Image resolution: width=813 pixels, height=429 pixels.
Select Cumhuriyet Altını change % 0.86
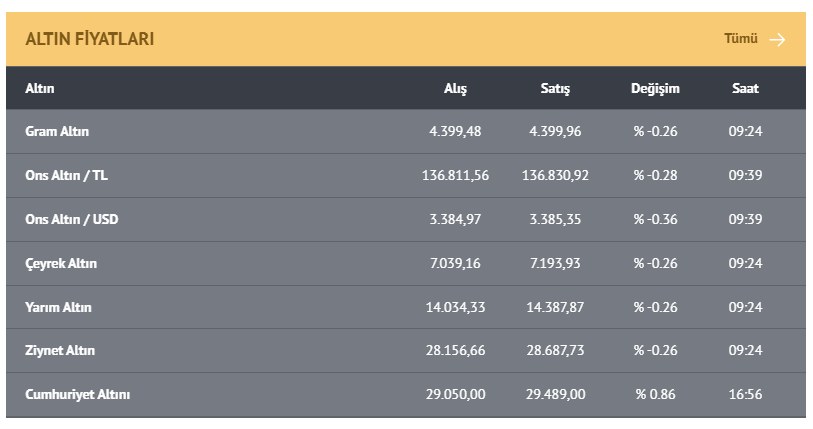(655, 394)
